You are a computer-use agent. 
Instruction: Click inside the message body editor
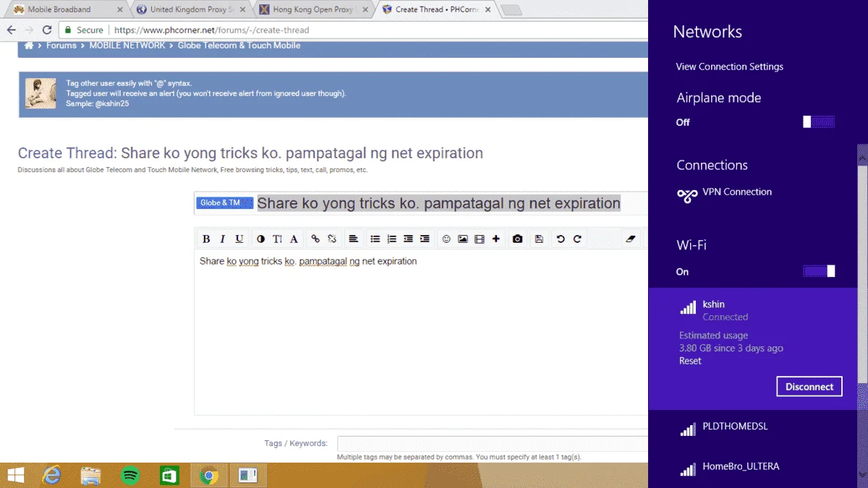point(421,333)
